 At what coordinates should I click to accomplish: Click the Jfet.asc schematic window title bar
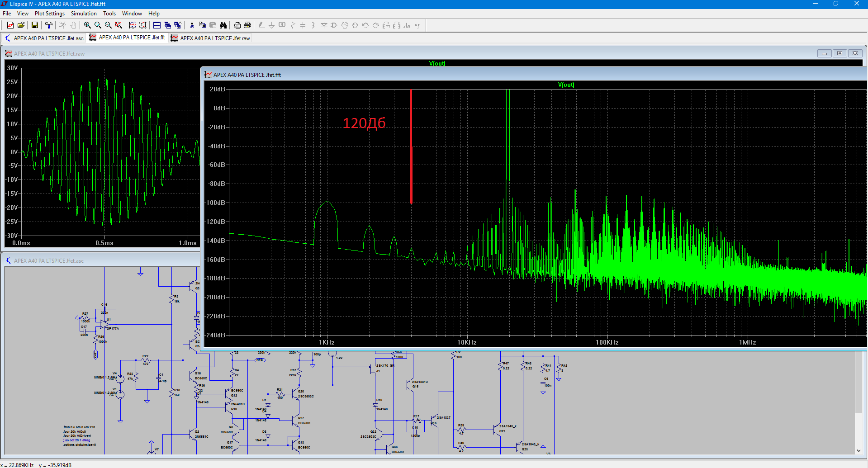click(102, 260)
